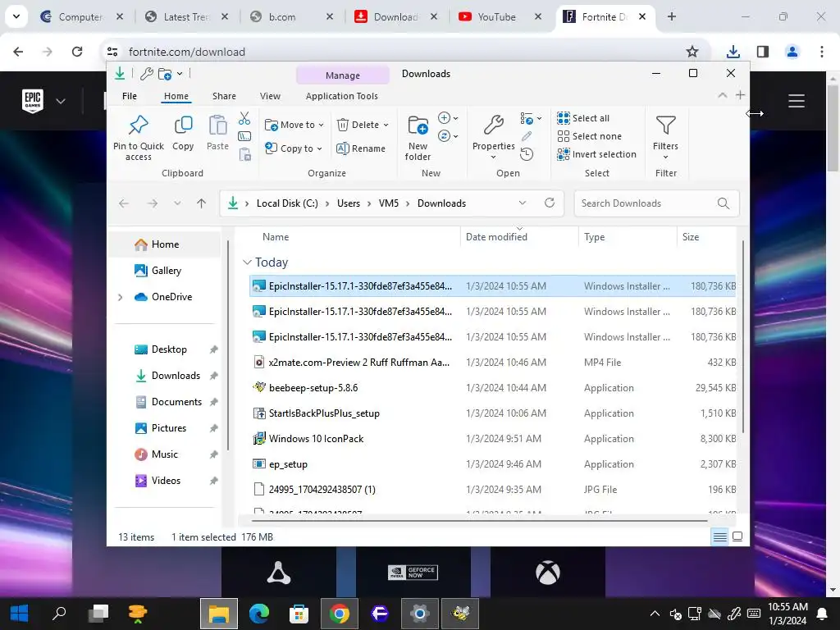Click the Cut scissors icon
Viewport: 840px width, 630px height.
(244, 118)
